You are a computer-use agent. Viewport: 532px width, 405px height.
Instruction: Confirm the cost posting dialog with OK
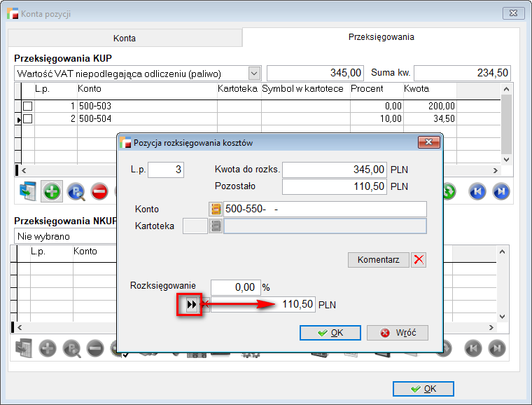(330, 333)
